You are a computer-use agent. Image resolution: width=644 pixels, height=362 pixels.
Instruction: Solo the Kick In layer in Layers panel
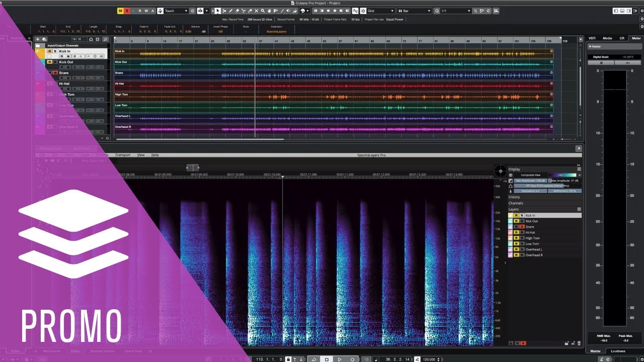(x=522, y=215)
